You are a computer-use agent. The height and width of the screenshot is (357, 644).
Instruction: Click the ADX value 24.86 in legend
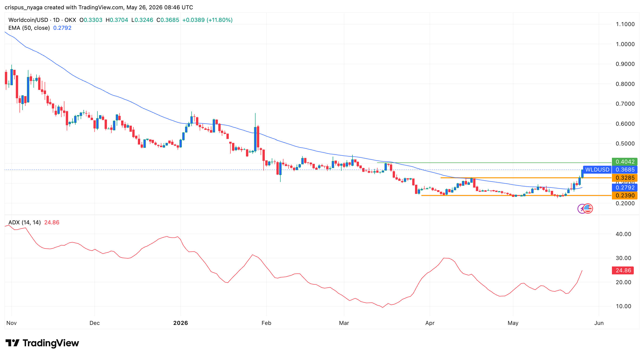(52, 222)
